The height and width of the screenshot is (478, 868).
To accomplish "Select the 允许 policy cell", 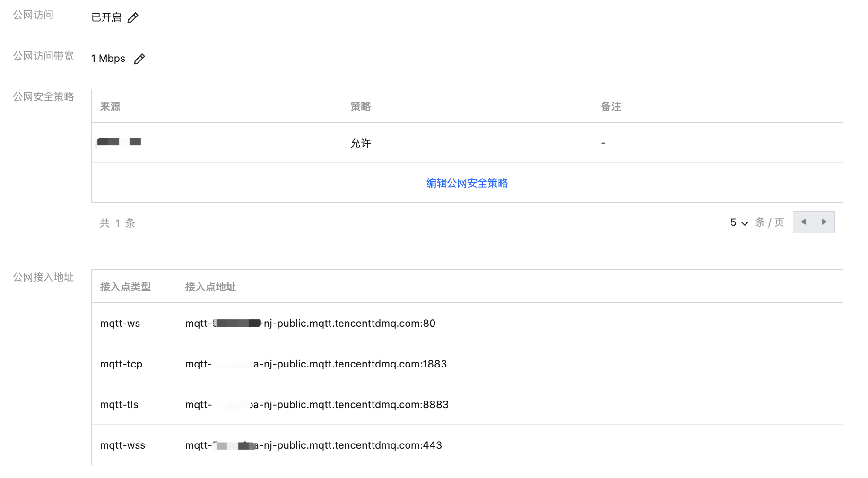I will tap(360, 143).
